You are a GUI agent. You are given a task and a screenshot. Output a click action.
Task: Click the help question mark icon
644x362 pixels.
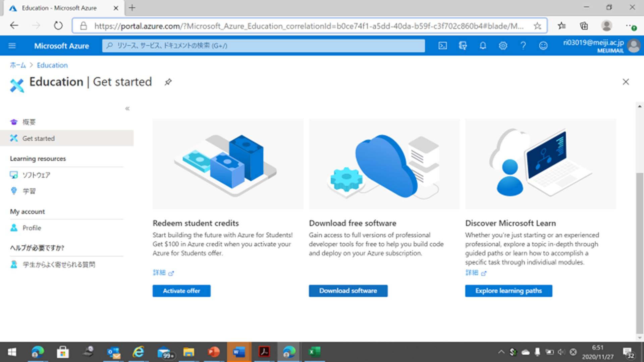click(x=523, y=46)
